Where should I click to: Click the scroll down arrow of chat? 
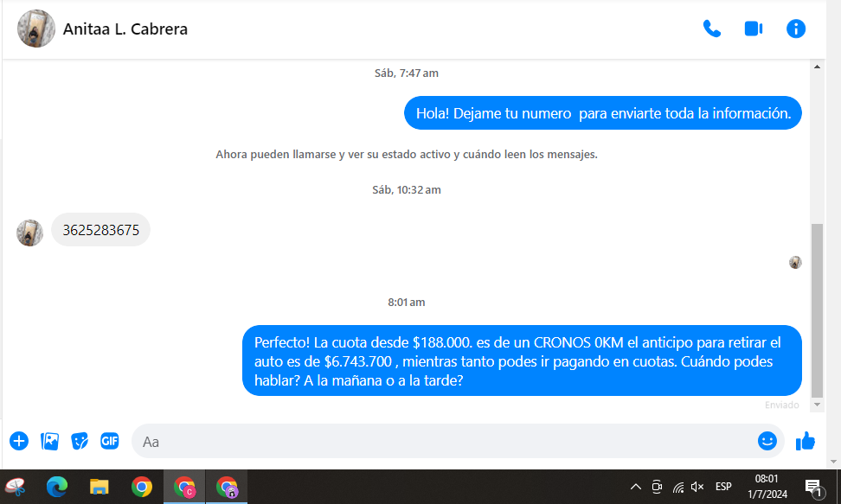(x=816, y=405)
